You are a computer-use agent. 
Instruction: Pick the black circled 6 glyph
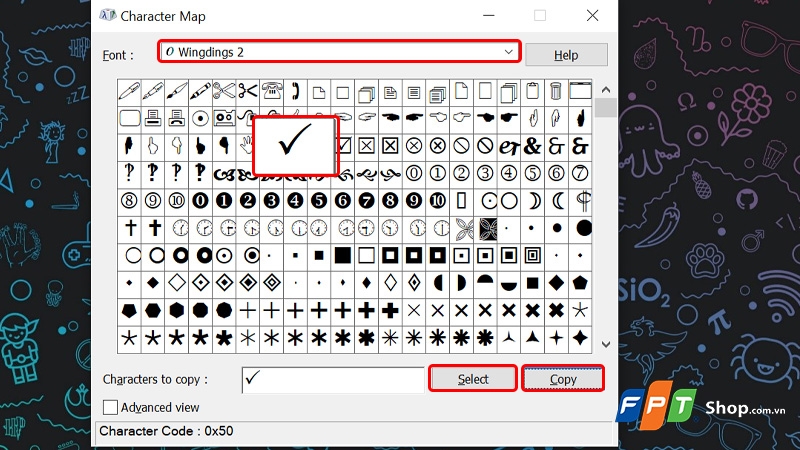click(343, 201)
